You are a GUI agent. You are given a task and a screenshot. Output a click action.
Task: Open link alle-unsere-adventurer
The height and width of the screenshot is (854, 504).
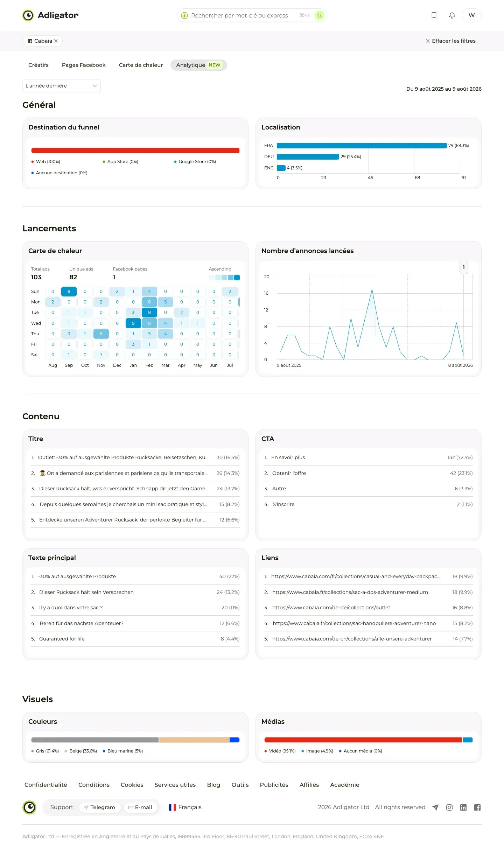click(352, 639)
